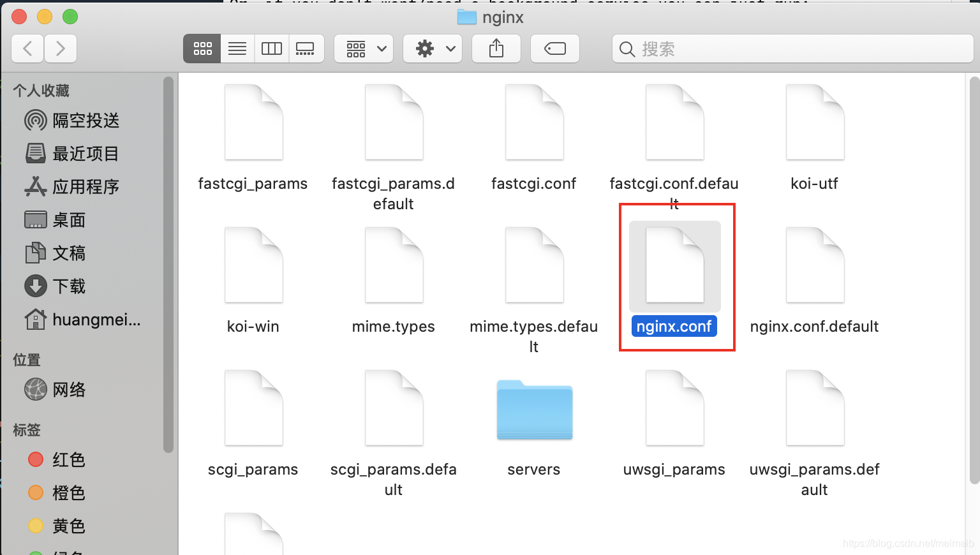This screenshot has height=555, width=980.
Task: Open the huangmei home folder in sidebar
Action: (x=82, y=320)
